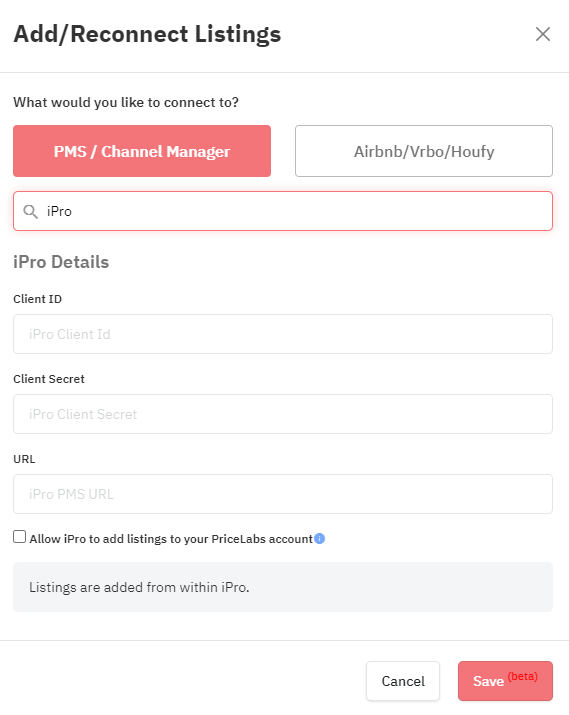Switch to the Airbnb/Vrbo/Houfy option
The width and height of the screenshot is (569, 715).
point(424,151)
